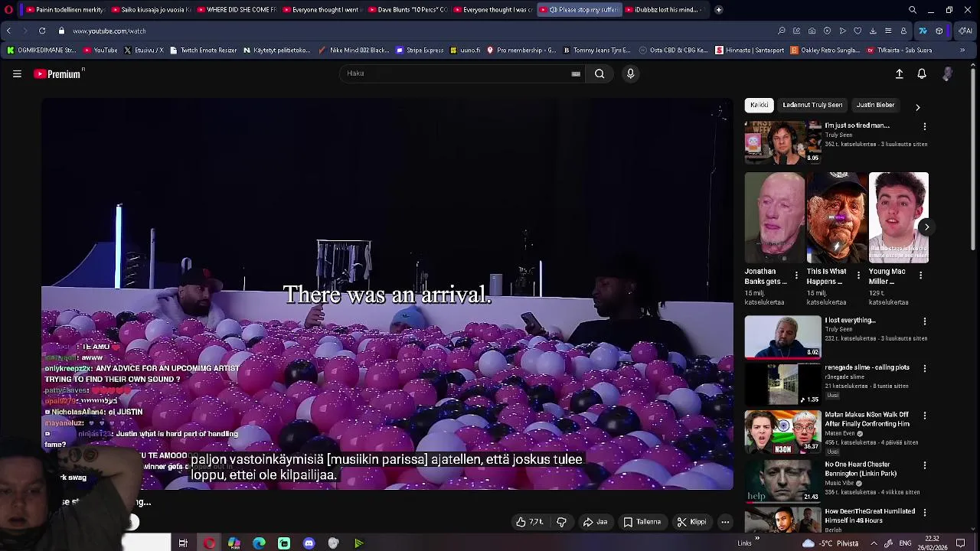Viewport: 980px width, 551px height.
Task: Open menu for How DeenTheGreat Humiliated video
Action: (924, 512)
